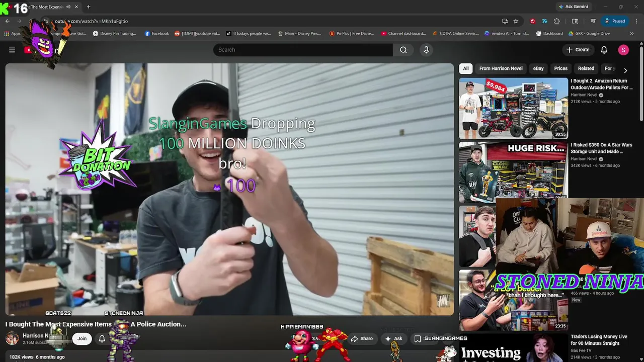
Task: Click the Ask button below the video
Action: pos(393,339)
